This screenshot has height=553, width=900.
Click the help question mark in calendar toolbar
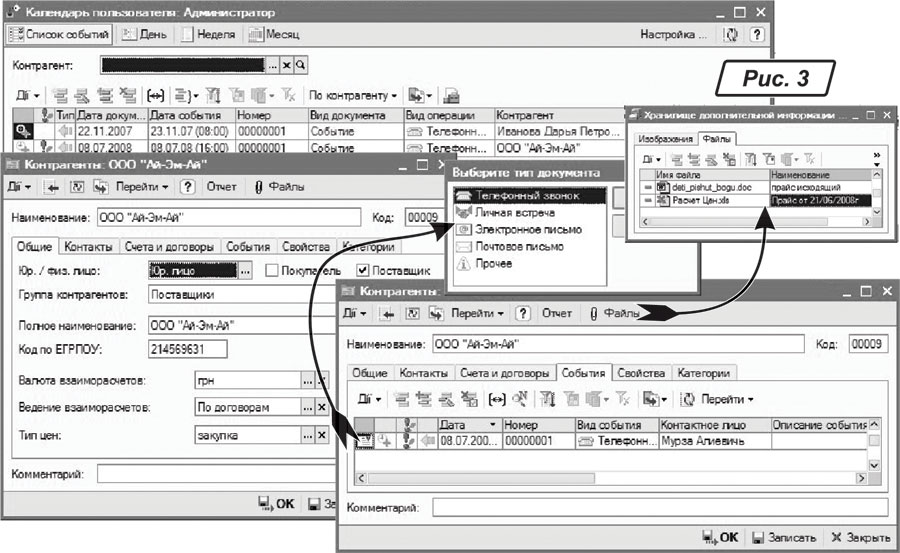click(756, 34)
